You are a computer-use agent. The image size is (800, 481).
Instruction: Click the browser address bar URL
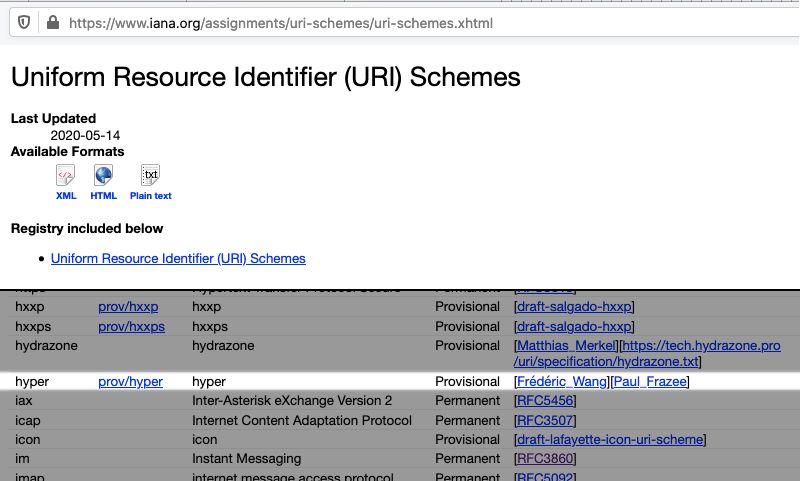[280, 23]
